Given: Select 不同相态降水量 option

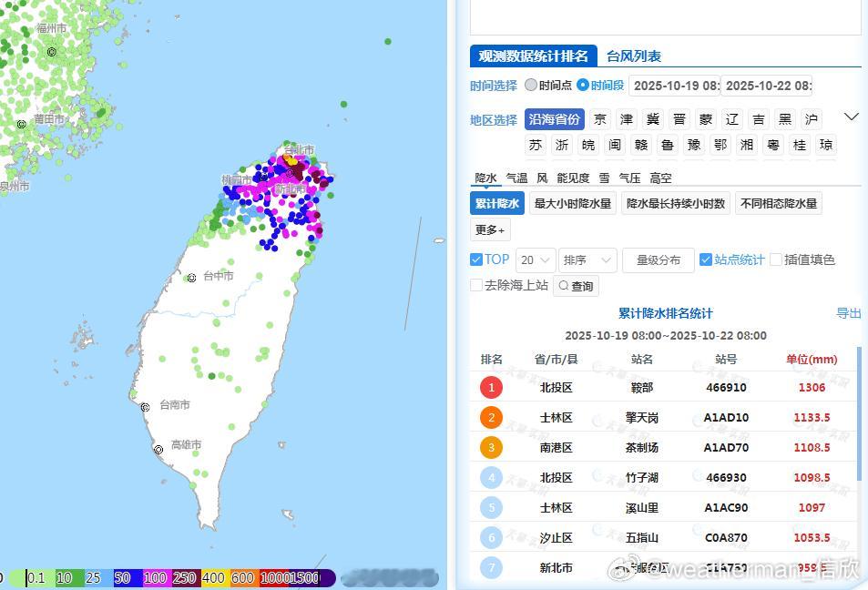Looking at the screenshot, I should click(x=779, y=203).
